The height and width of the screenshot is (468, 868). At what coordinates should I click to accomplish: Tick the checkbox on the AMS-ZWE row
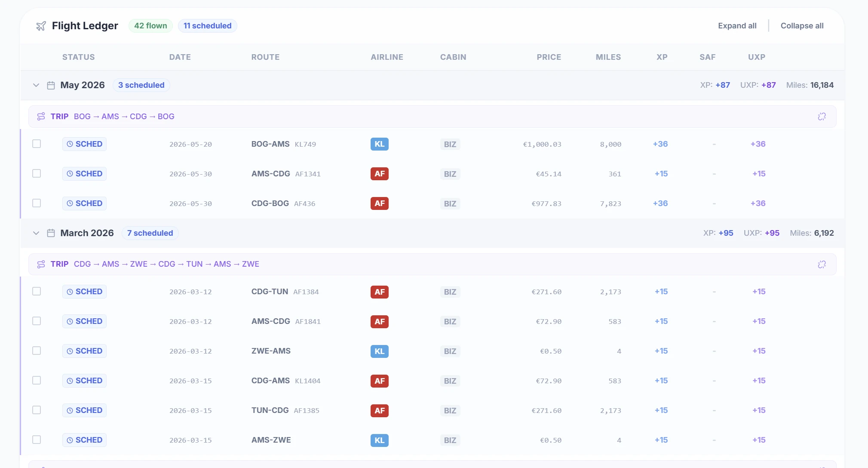[37, 440]
